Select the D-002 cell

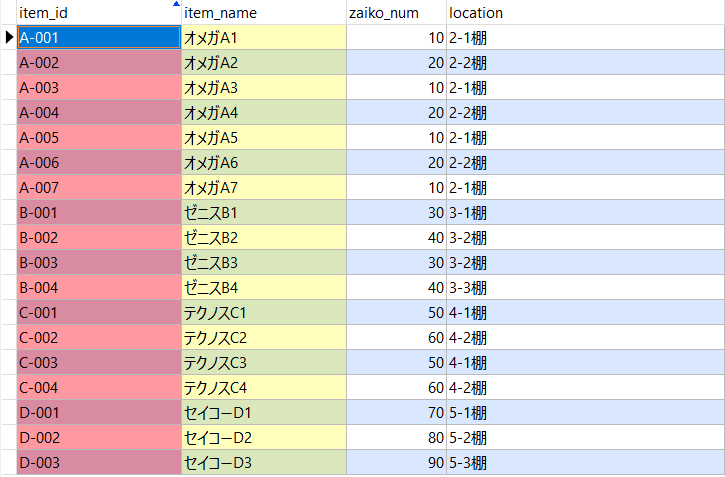tap(99, 437)
